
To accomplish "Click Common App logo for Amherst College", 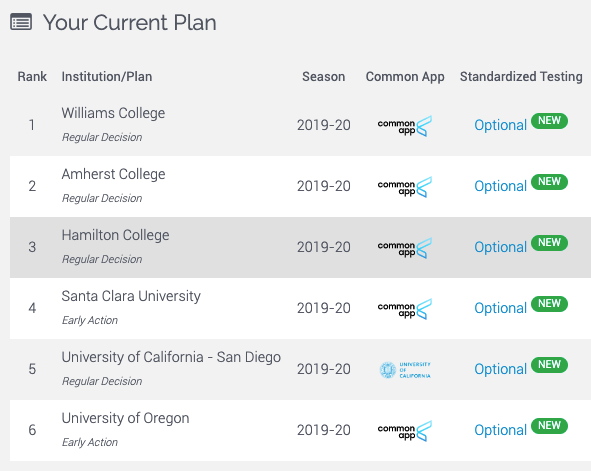I will [x=405, y=187].
